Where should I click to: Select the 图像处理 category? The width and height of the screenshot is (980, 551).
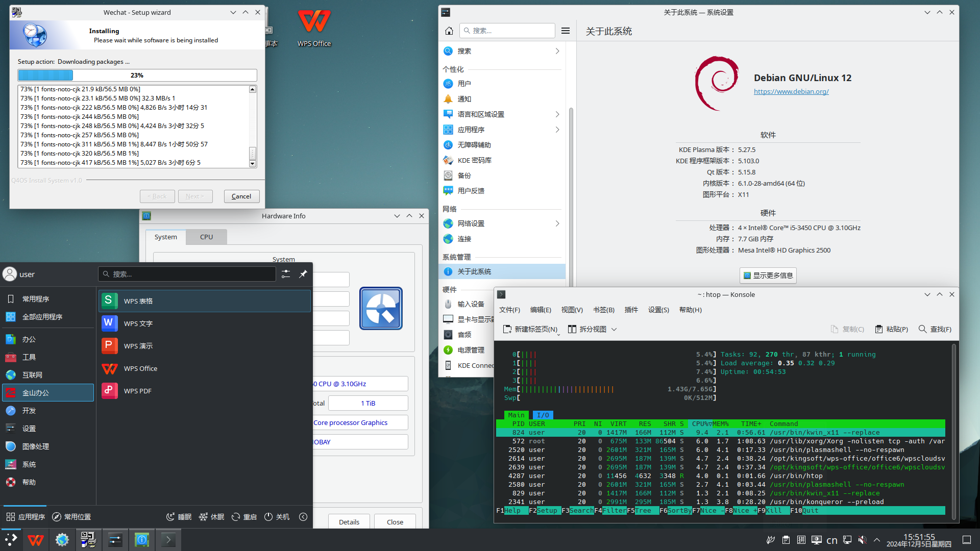coord(48,446)
